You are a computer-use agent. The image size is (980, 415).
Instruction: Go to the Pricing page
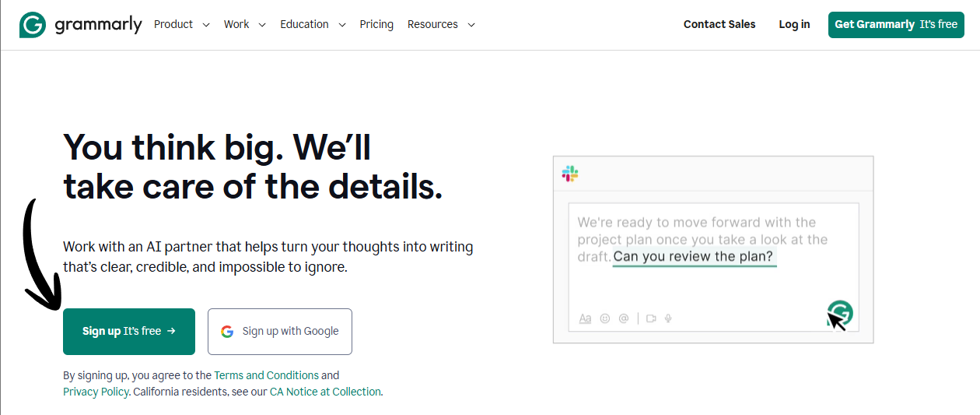(376, 24)
